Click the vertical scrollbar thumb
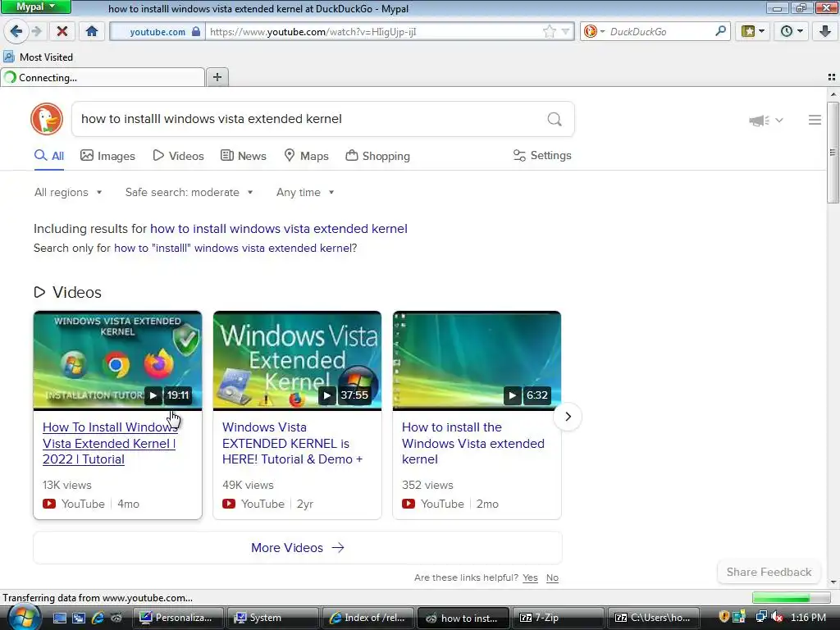 click(833, 152)
